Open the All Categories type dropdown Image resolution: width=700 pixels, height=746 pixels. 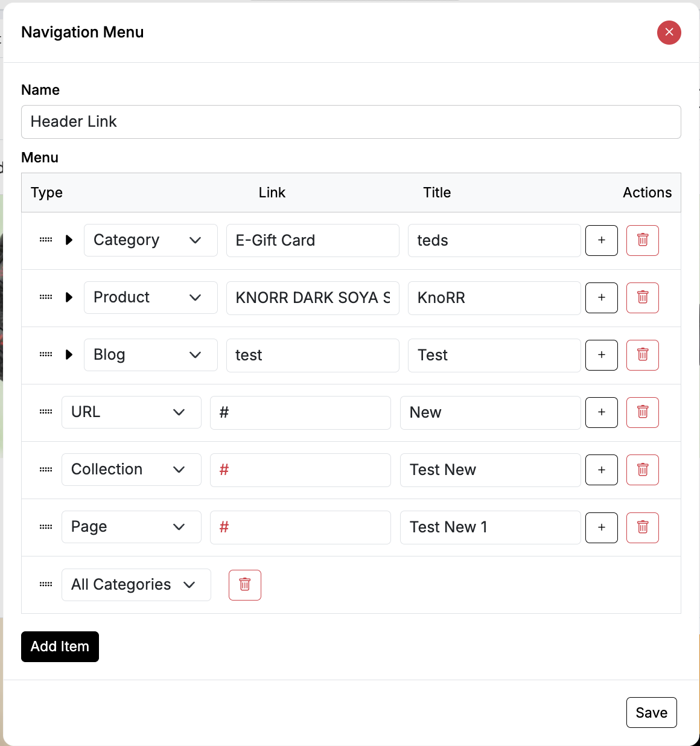(x=136, y=585)
